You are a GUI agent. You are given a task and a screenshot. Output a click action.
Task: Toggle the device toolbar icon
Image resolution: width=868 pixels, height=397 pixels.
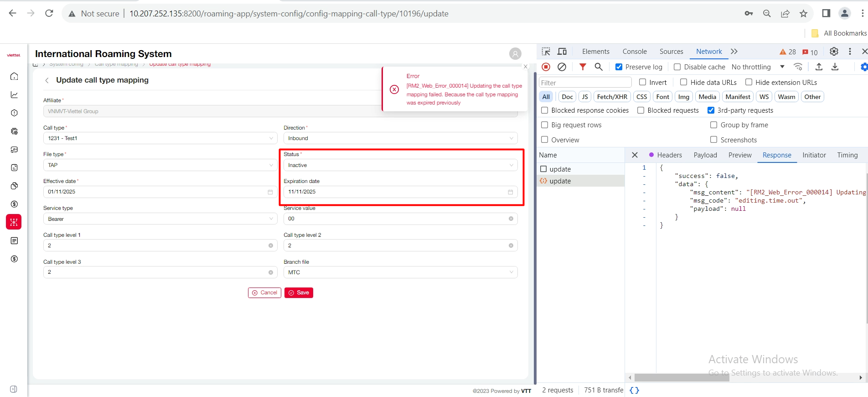[x=562, y=52]
